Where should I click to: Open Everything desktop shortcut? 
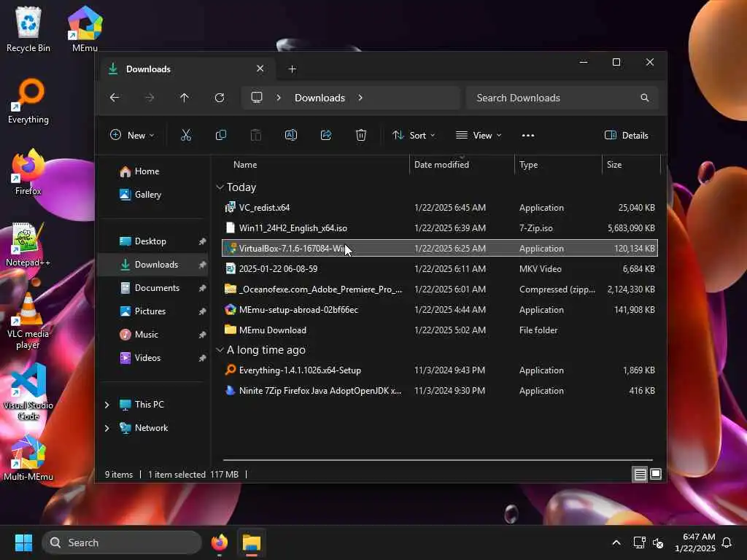tap(28, 101)
